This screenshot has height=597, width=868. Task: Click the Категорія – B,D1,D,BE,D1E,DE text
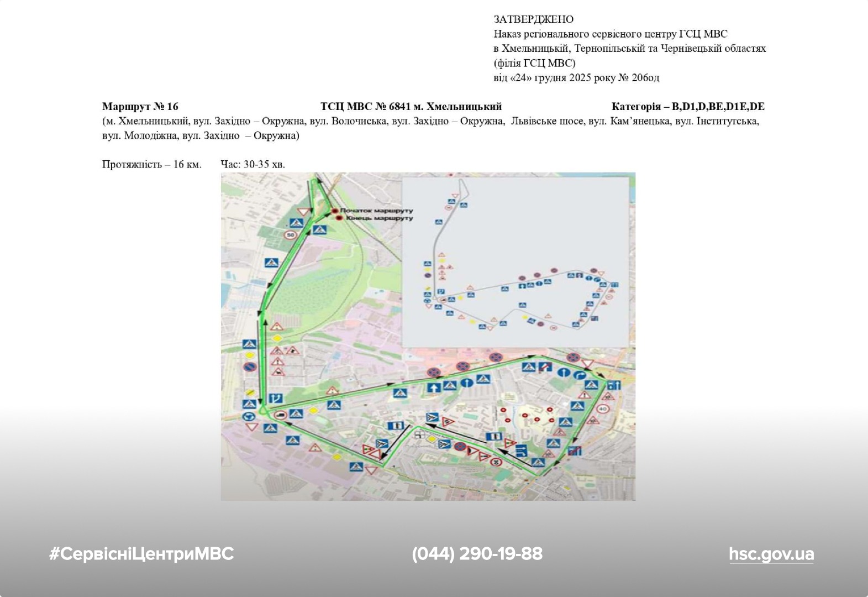click(x=688, y=106)
